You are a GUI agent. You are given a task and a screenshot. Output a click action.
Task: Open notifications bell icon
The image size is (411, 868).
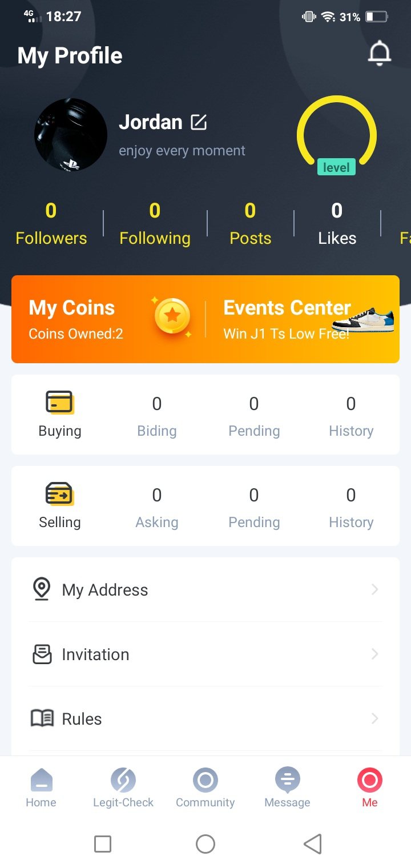[379, 54]
